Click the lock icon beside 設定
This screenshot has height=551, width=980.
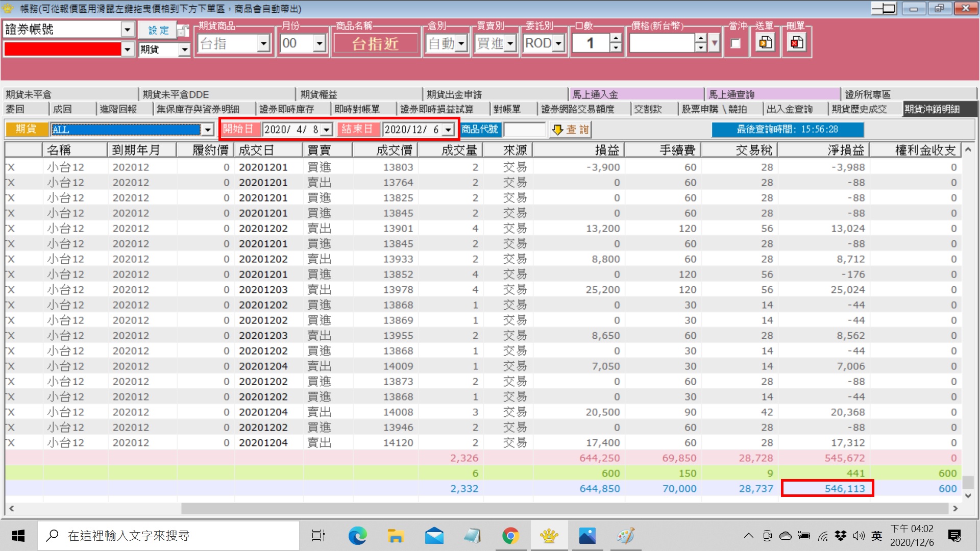click(x=183, y=31)
